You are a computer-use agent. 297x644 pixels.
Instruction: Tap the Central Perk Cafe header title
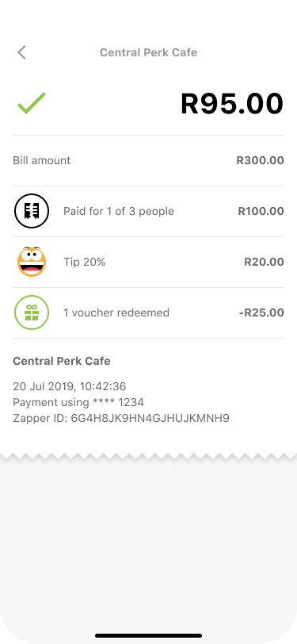(149, 52)
